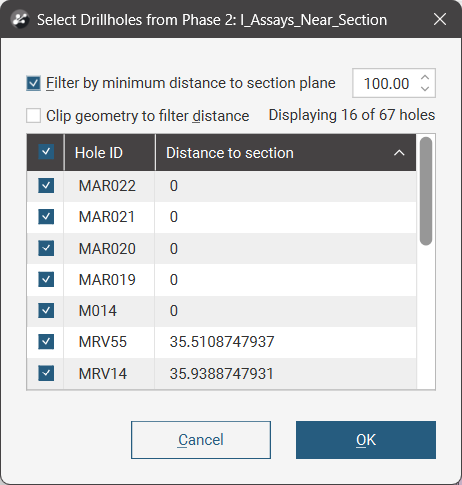
Task: Uncheck the MRV14 drillhole
Action: (x=46, y=373)
